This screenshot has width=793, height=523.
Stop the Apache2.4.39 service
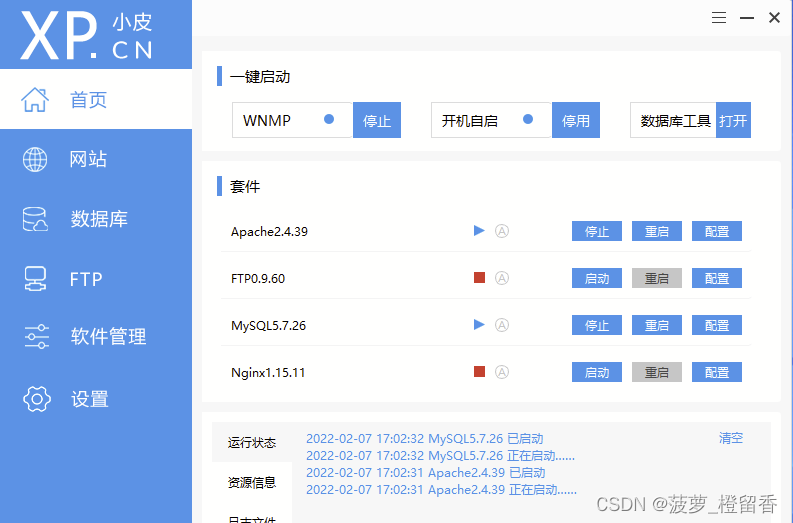[597, 231]
